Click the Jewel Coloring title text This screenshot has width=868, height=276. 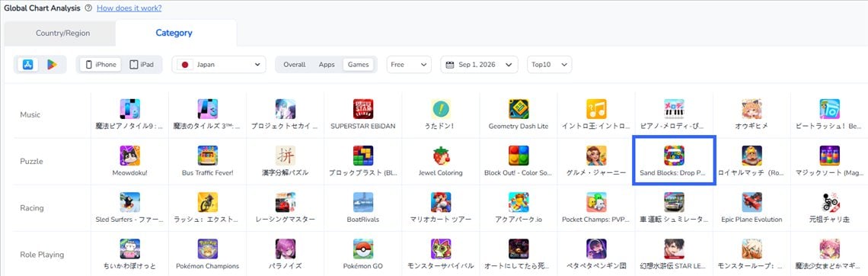click(x=441, y=172)
